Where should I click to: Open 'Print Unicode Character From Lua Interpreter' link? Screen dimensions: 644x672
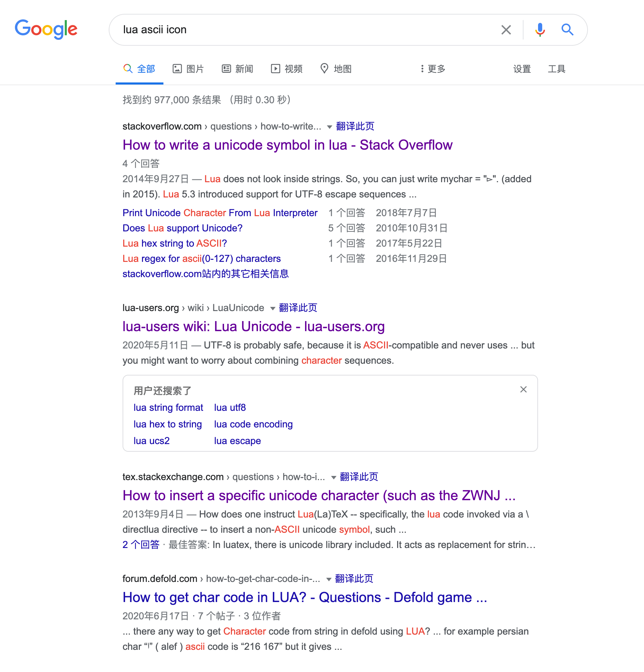[220, 213]
